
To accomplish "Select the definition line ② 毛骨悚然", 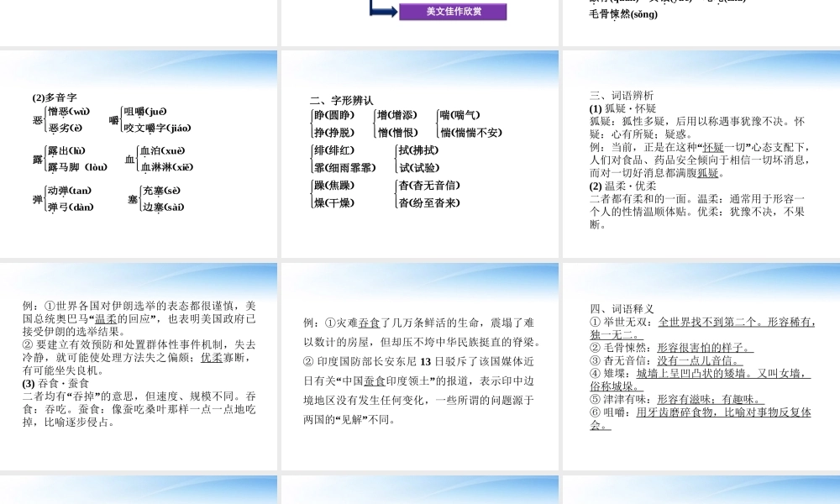I will [x=671, y=348].
